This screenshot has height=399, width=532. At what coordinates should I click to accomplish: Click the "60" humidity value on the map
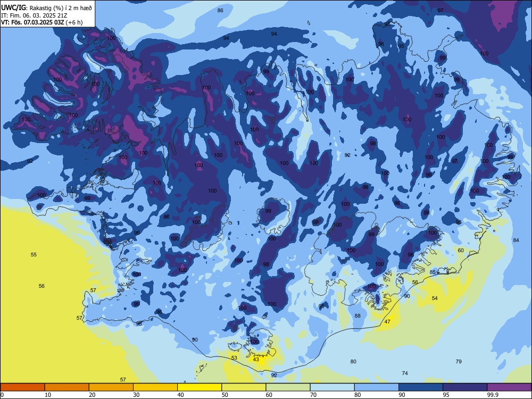[x=461, y=251]
